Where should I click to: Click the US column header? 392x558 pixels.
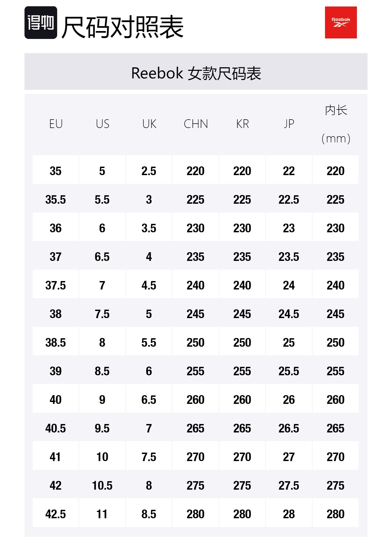102,124
